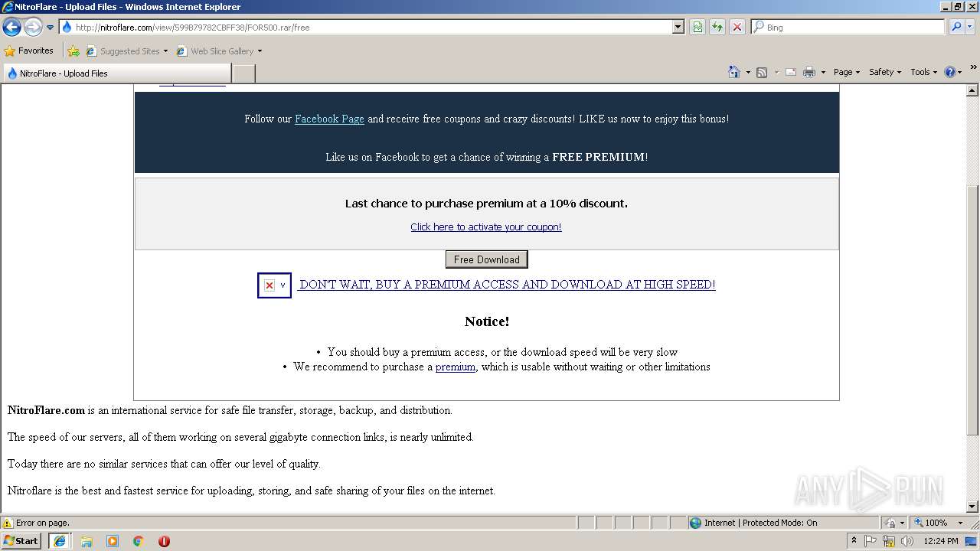Image resolution: width=980 pixels, height=551 pixels.
Task: Click the Forward navigation arrow
Action: [32, 27]
